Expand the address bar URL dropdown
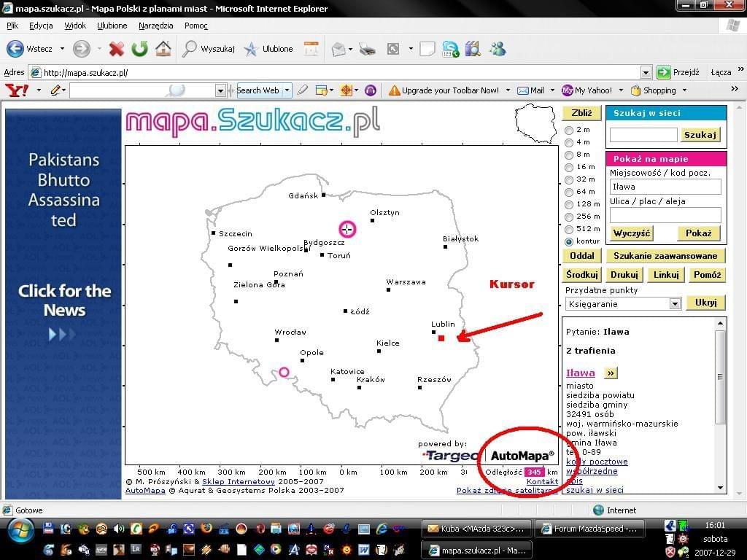The height and width of the screenshot is (560, 747). pyautogui.click(x=646, y=72)
